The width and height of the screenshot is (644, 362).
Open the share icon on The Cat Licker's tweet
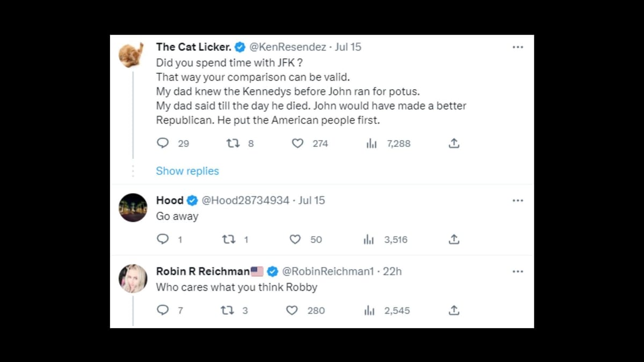[453, 143]
